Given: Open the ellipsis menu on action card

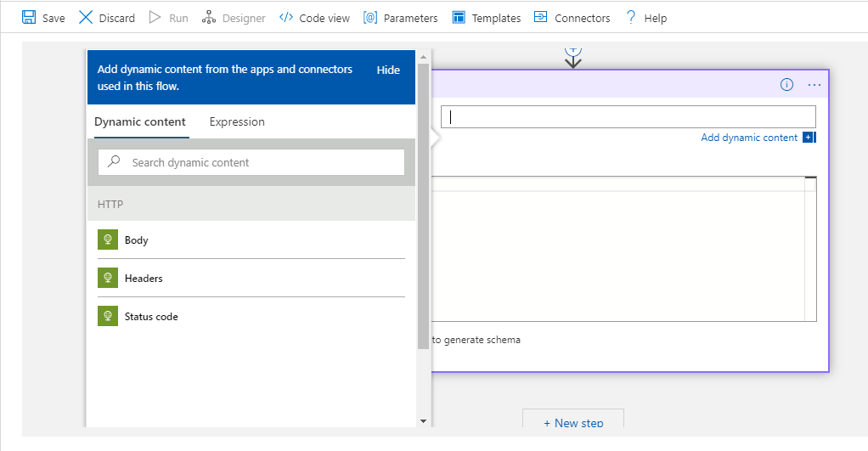Looking at the screenshot, I should [814, 85].
